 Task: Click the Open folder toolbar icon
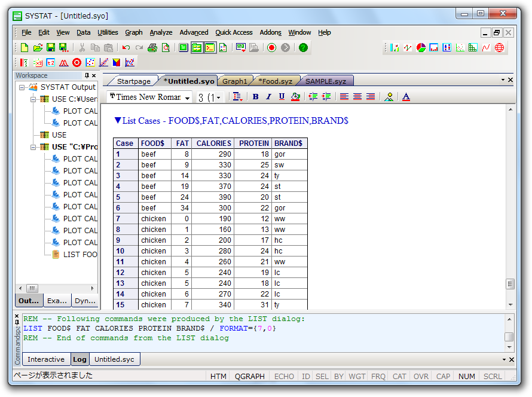[x=38, y=47]
